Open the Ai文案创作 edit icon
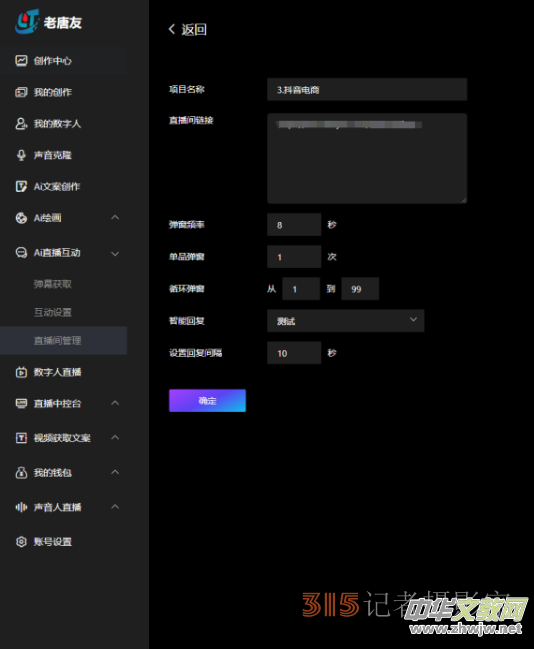The width and height of the screenshot is (534, 649). coord(21,187)
